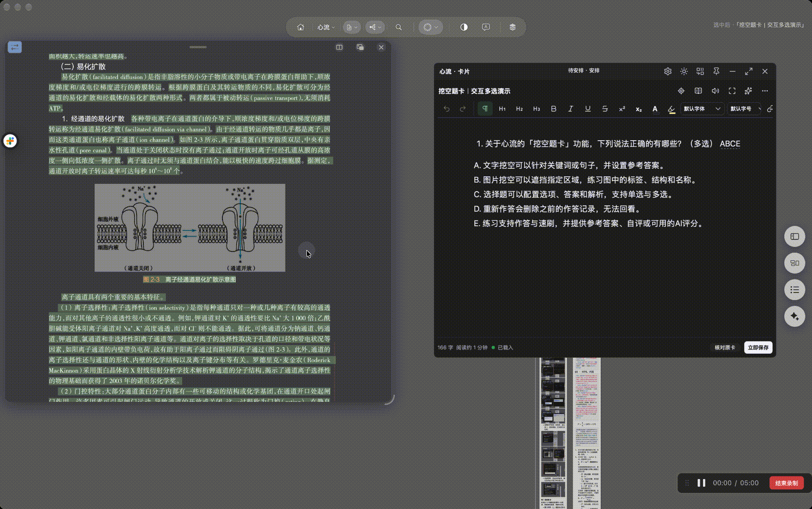Click the 核对原卡 button

[724, 347]
